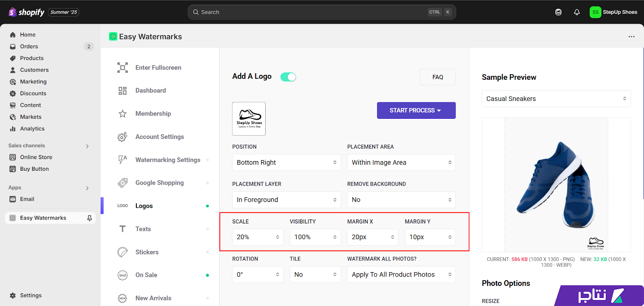
Task: Expand the Sample Preview Casual Sneakers dropdown
Action: [556, 99]
